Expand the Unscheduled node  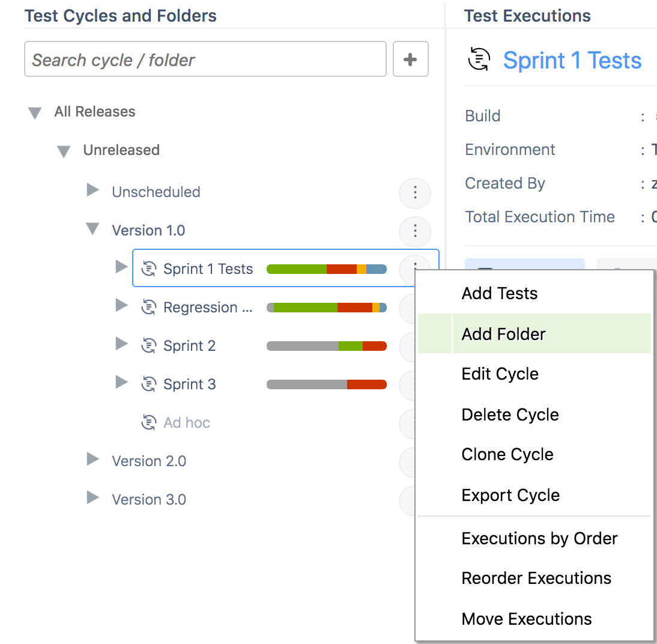pyautogui.click(x=92, y=191)
